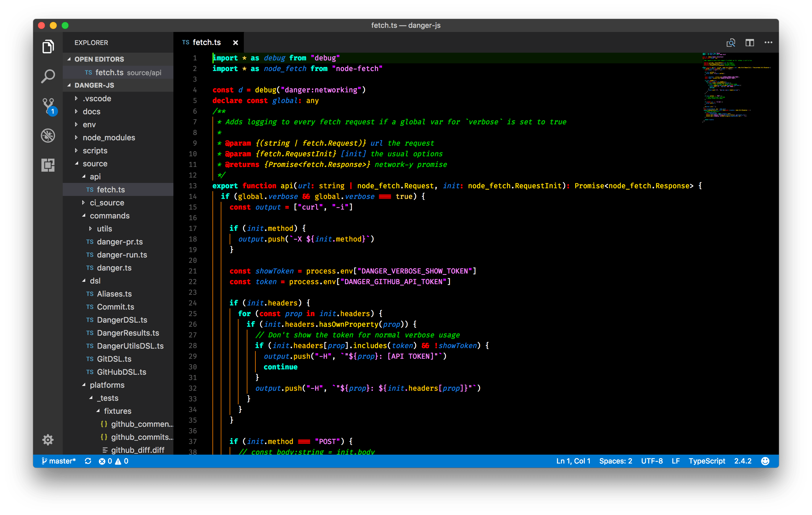The width and height of the screenshot is (812, 515).
Task: Open the Search view in the activity bar
Action: [x=48, y=76]
